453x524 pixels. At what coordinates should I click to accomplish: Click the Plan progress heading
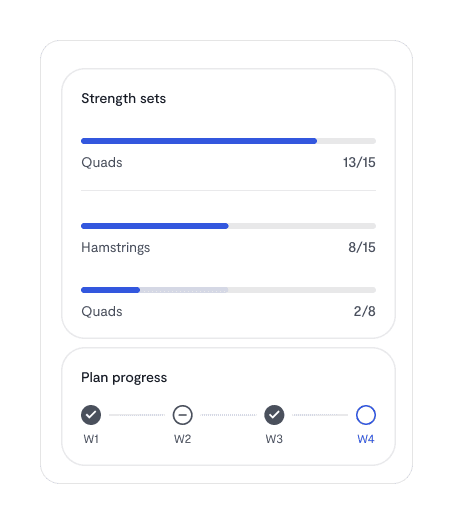tap(124, 378)
